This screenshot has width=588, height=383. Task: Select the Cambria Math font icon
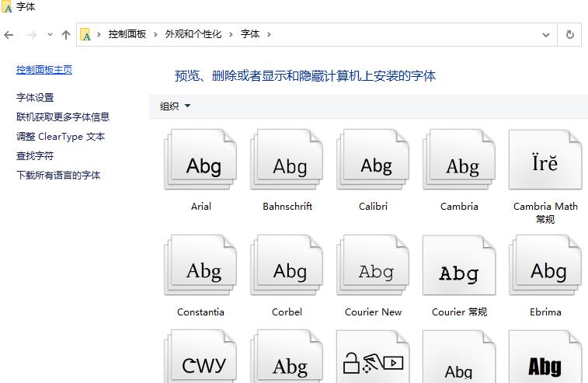pos(545,159)
